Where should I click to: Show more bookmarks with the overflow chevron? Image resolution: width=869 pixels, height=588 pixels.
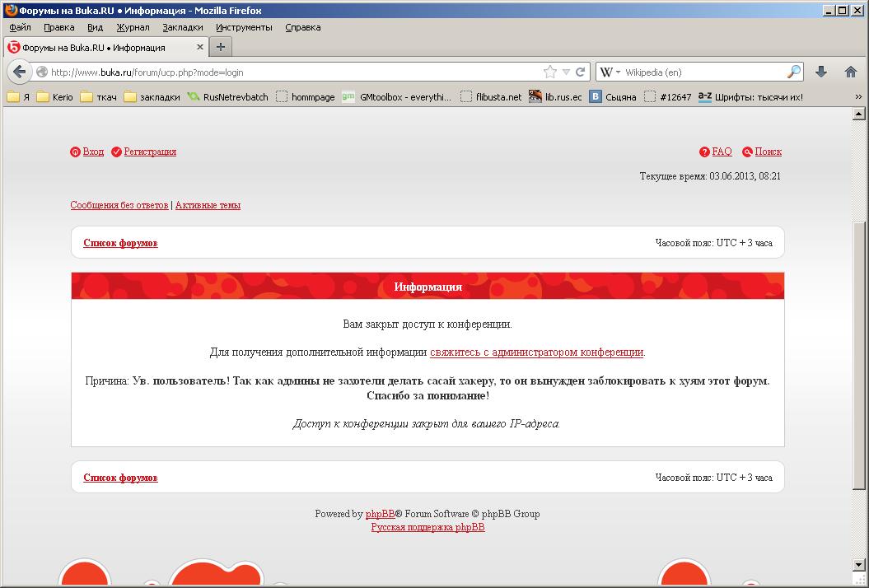coord(857,96)
